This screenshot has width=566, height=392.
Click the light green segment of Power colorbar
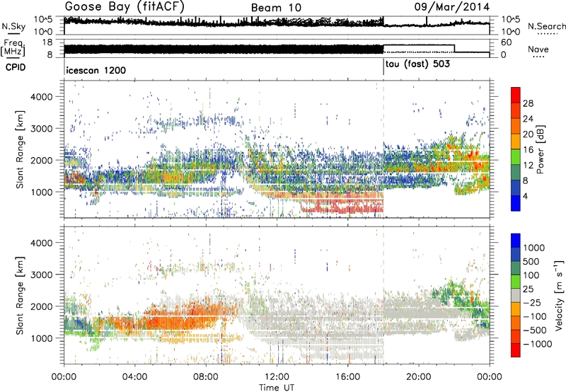[516, 156]
